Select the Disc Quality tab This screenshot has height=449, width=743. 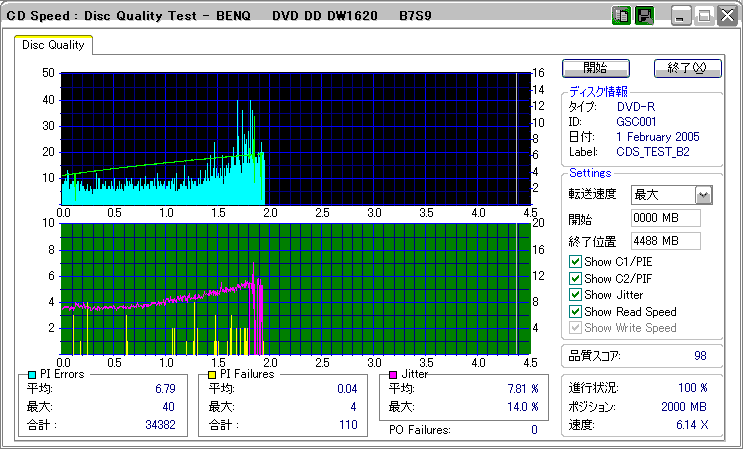(x=53, y=45)
